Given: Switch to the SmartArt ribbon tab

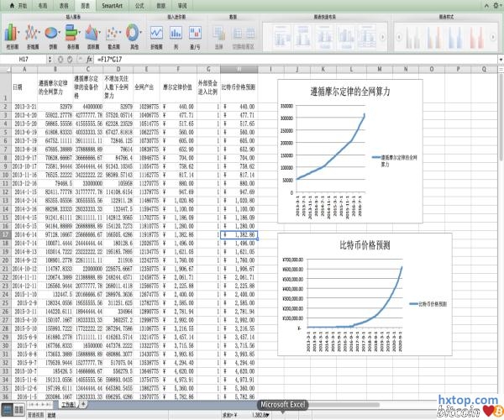Looking at the screenshot, I should (x=111, y=5).
